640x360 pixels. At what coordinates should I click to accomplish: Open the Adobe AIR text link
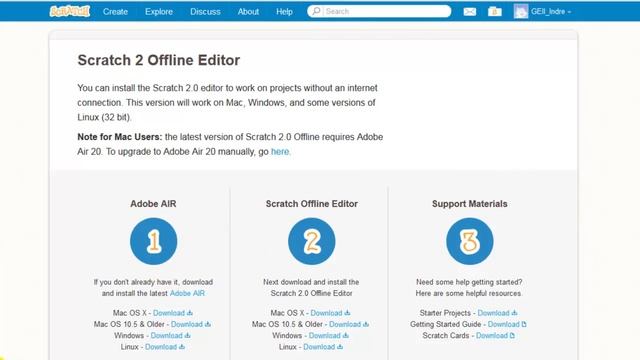pos(187,293)
